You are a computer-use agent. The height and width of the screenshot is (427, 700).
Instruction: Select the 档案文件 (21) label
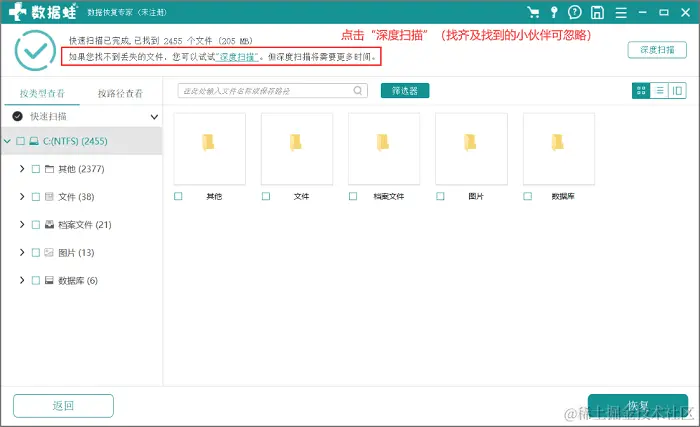(85, 225)
